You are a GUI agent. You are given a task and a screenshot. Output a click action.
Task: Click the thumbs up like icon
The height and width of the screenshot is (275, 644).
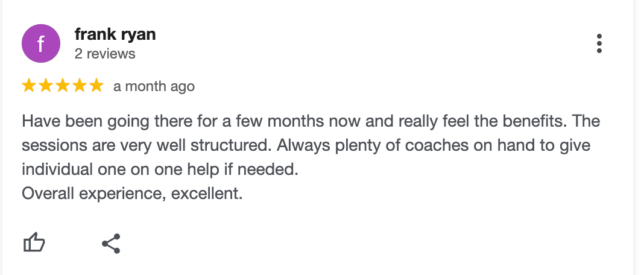point(34,243)
